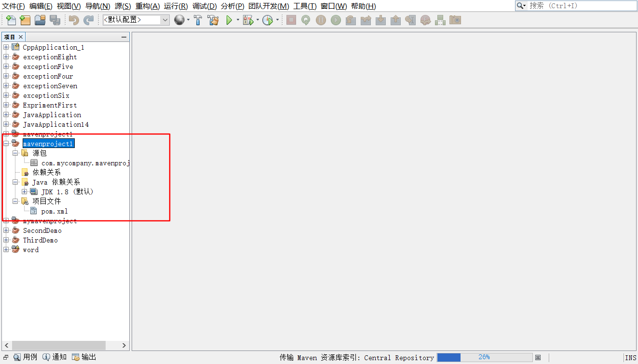This screenshot has height=364, width=638.
Task: Click the camera Take Snapshot icon
Action: tap(455, 20)
